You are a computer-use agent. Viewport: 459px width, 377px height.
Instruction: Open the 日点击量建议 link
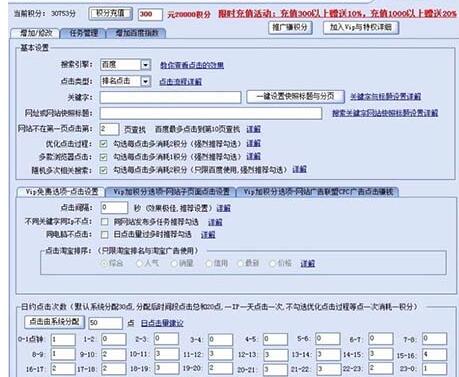pos(162,323)
